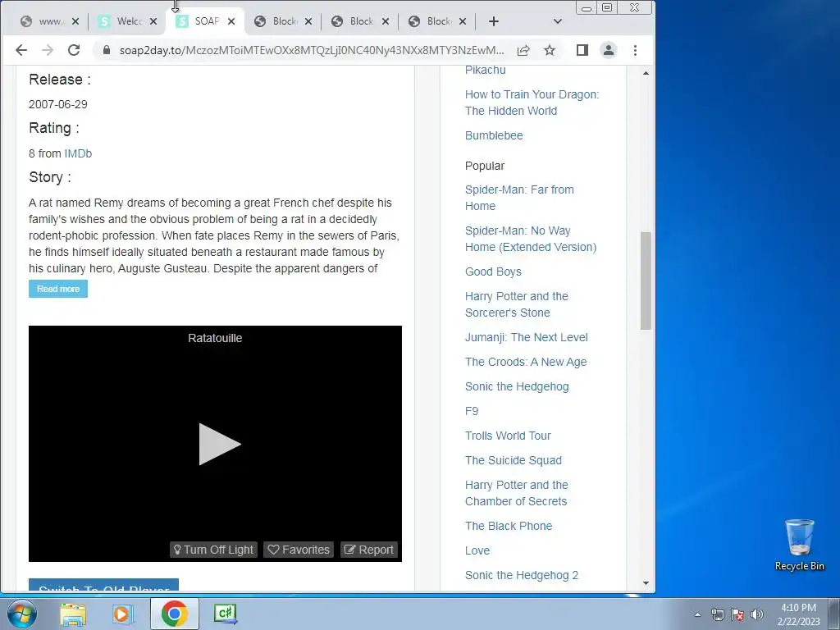The width and height of the screenshot is (840, 630).
Task: Open Harry Potter Sorcerer's Stone link
Action: pos(517,304)
